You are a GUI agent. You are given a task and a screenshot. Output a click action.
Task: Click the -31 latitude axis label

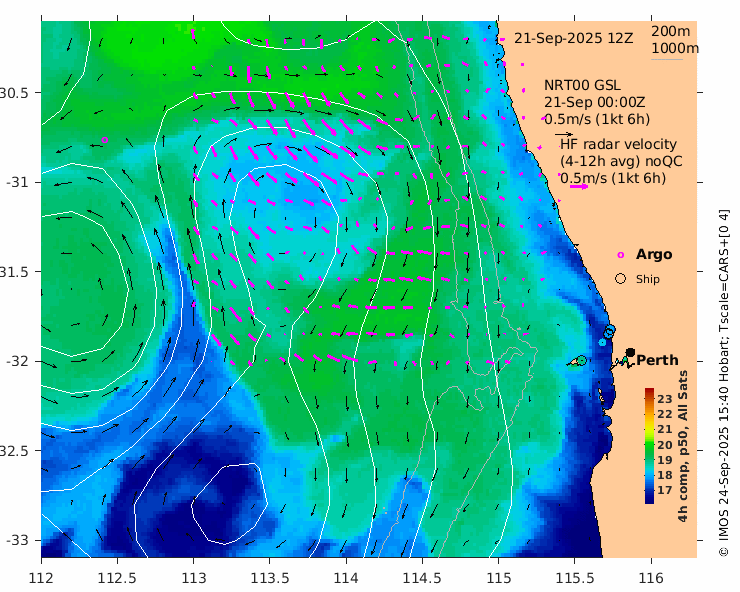pyautogui.click(x=17, y=182)
